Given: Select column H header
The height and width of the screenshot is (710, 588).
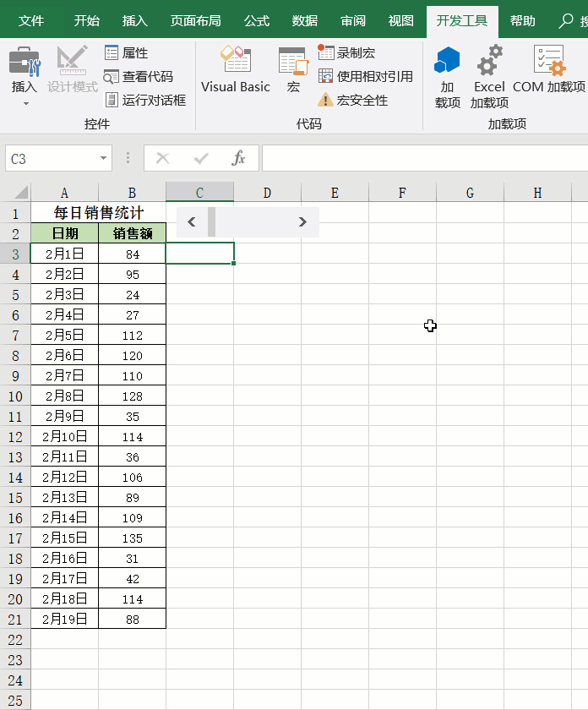Looking at the screenshot, I should pos(538,193).
